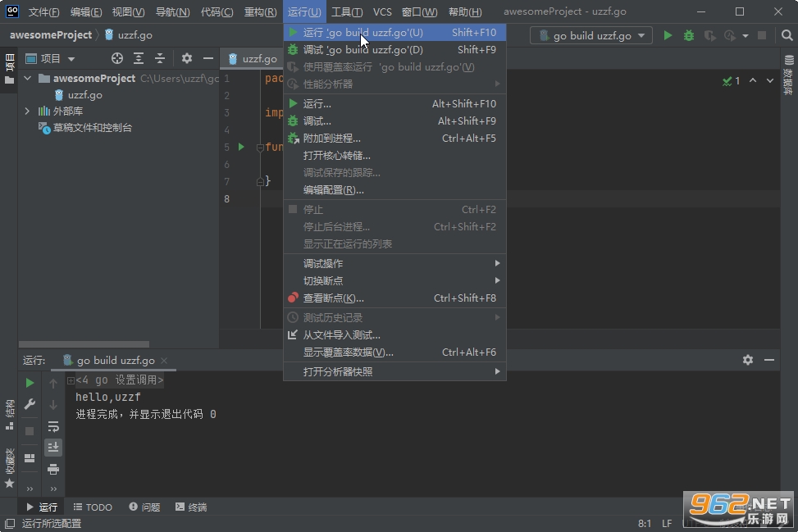The image size is (798, 532).
Task: Click the locate/select opened file target icon
Action: point(117,58)
